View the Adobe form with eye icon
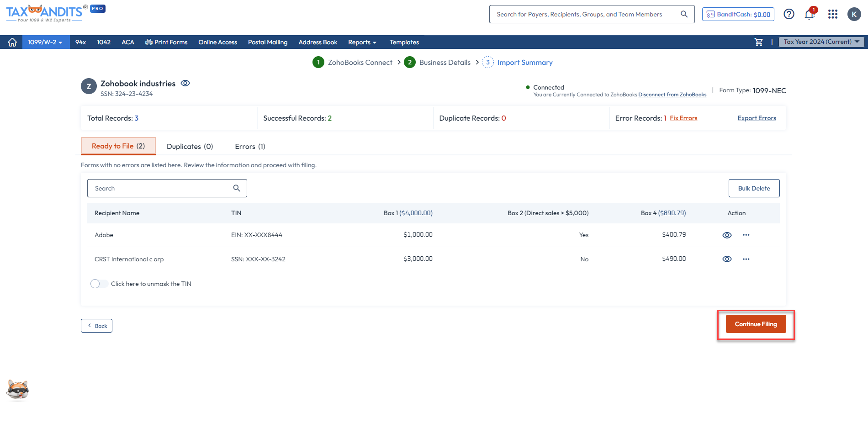The width and height of the screenshot is (868, 434). [727, 235]
